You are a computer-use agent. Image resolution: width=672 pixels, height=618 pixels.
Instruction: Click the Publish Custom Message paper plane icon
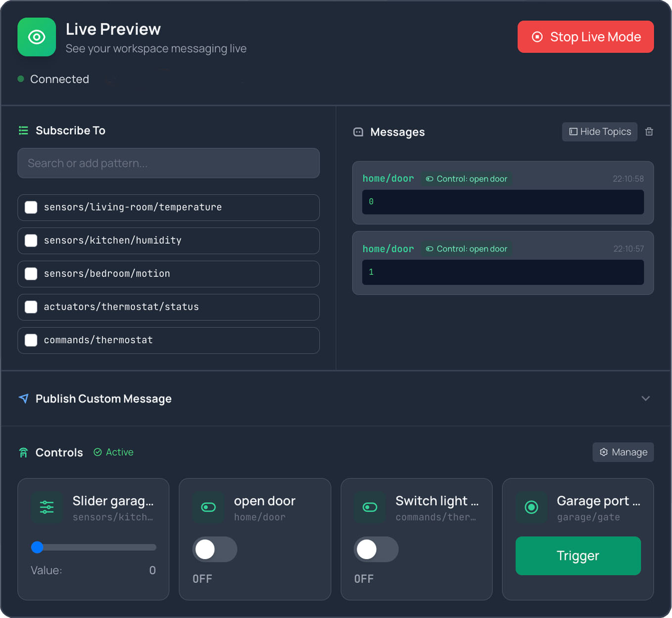[x=23, y=399]
